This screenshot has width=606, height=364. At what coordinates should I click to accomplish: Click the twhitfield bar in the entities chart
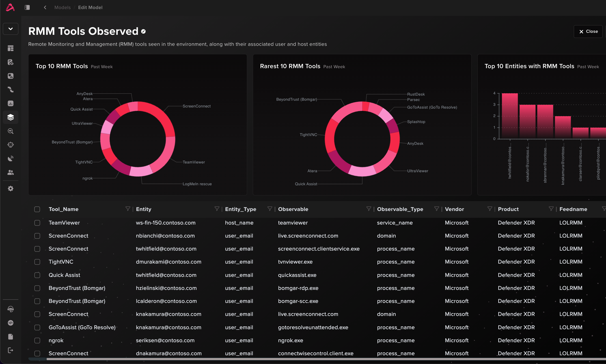coord(510,116)
